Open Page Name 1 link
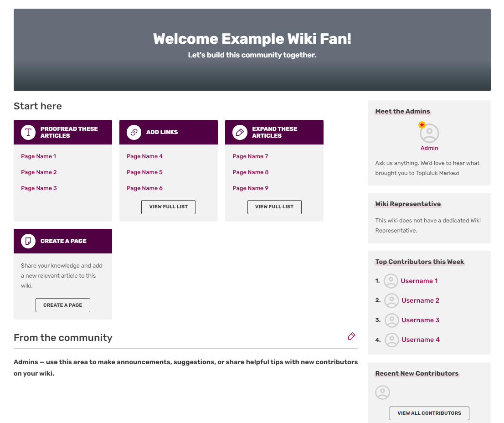The width and height of the screenshot is (504, 423). [x=39, y=156]
